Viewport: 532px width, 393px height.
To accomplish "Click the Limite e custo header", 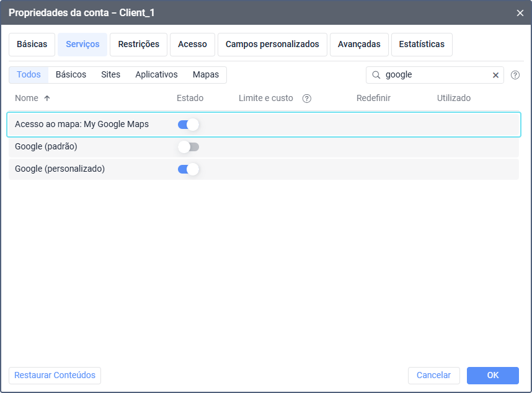I will point(265,99).
